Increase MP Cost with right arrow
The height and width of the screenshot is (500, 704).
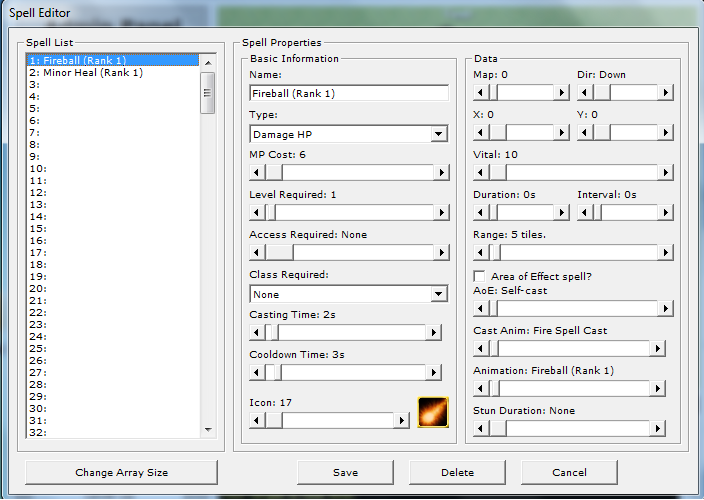[441, 172]
